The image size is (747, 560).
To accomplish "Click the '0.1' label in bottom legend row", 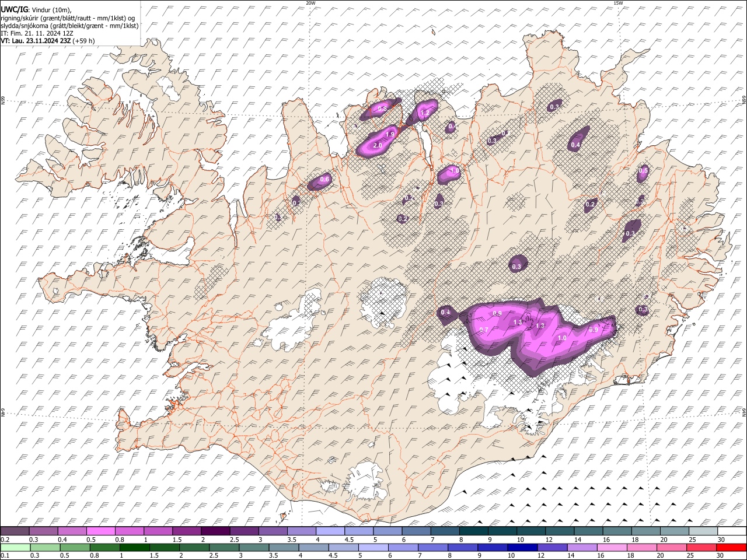I will 5,555.
